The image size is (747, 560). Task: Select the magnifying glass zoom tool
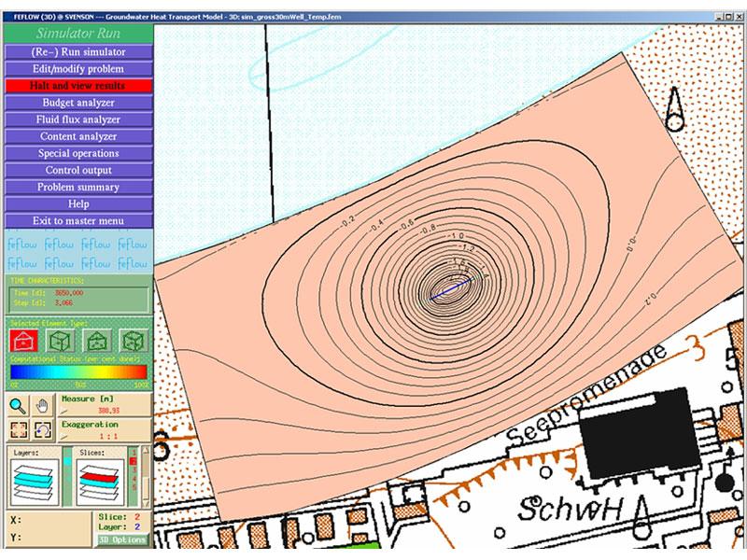click(x=20, y=405)
